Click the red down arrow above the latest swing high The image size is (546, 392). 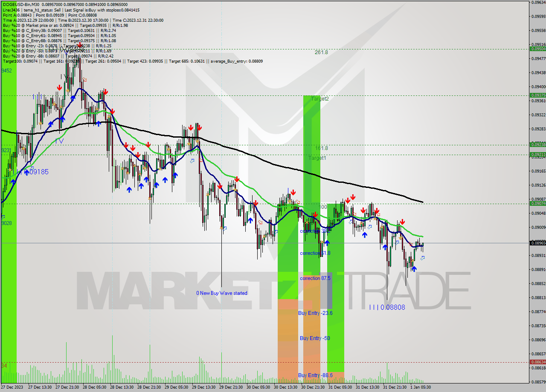click(x=402, y=222)
